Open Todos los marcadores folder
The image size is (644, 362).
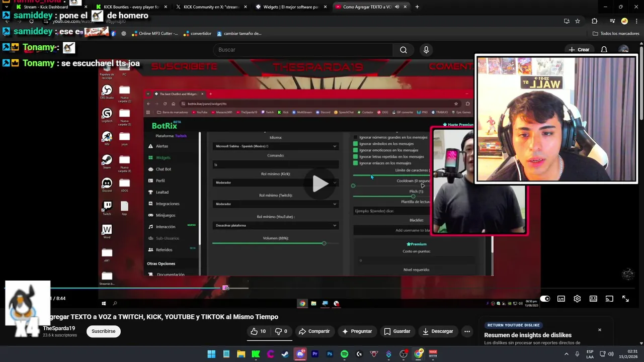point(616,34)
